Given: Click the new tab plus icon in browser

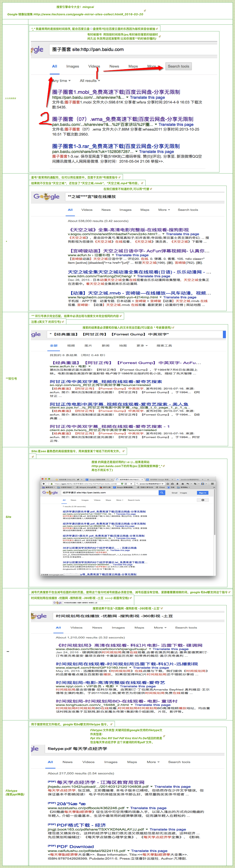Looking at the screenshot, I should tap(208, 479).
